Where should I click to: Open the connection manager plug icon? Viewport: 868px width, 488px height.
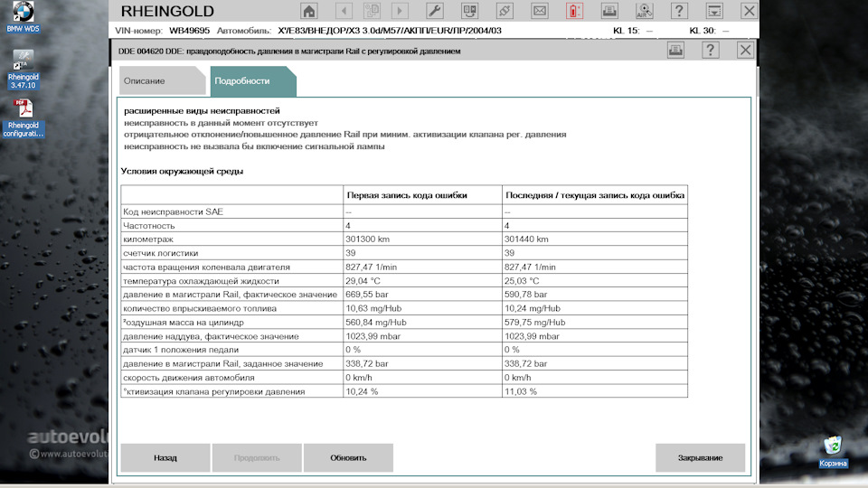click(505, 11)
